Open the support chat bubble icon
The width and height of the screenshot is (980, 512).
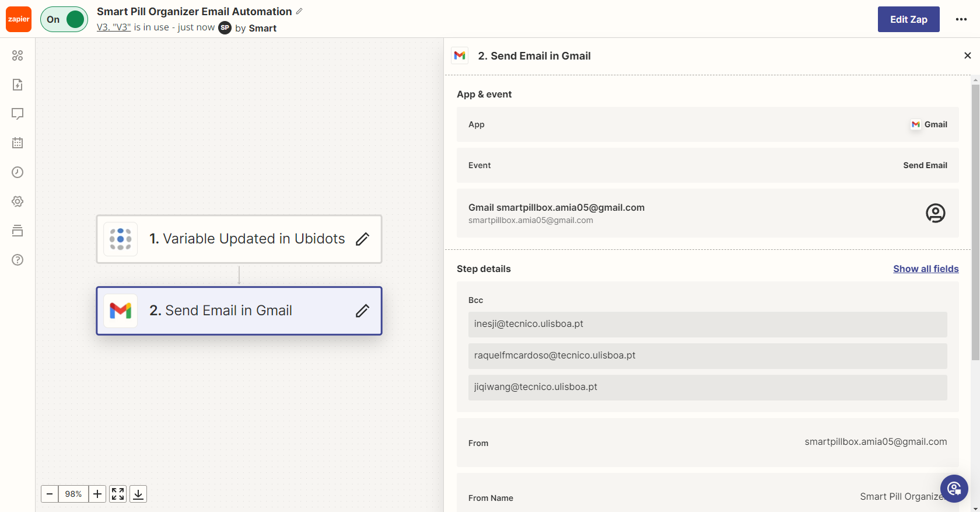[954, 489]
